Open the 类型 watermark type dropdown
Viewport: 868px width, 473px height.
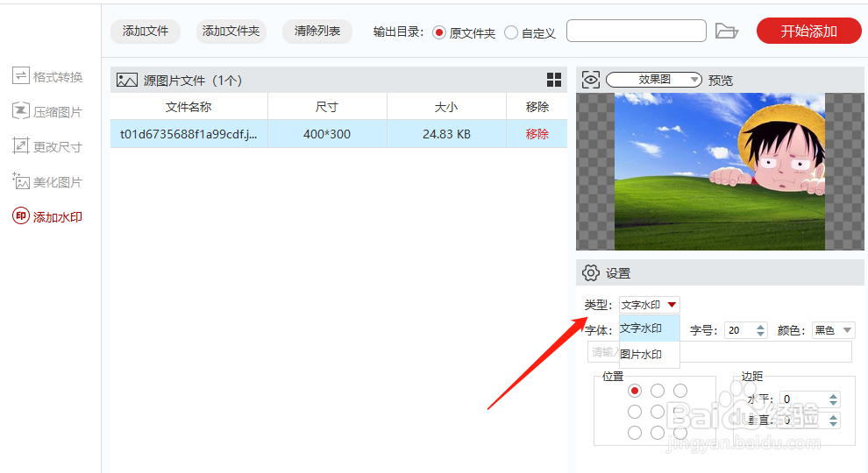point(650,305)
